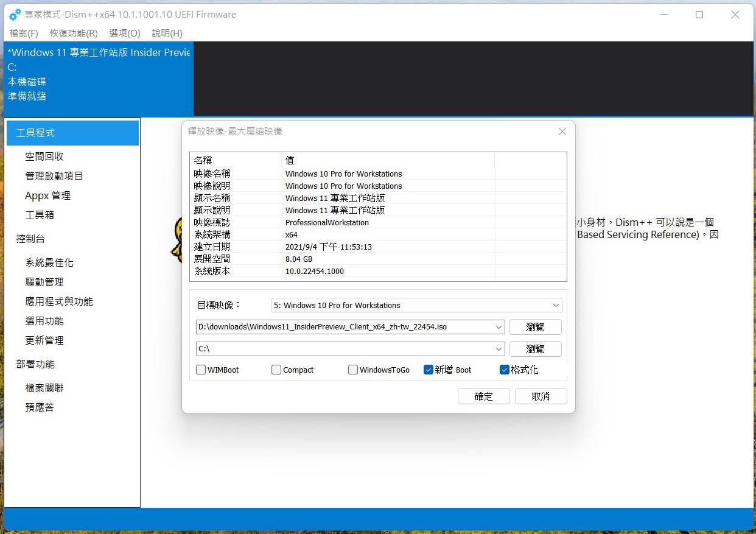Select the 映像名稱 row

pos(378,174)
